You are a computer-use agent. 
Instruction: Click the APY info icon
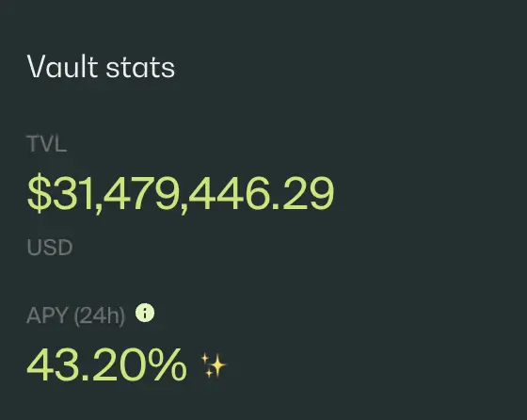click(x=145, y=313)
